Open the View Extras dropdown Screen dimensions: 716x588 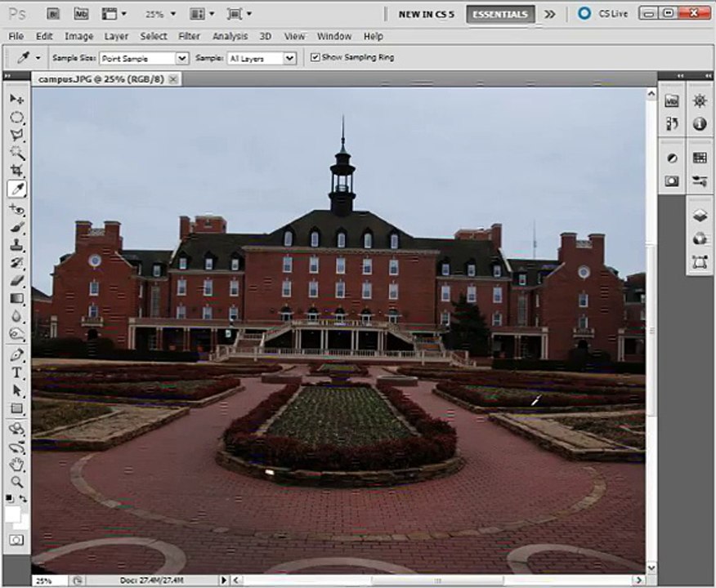pos(114,14)
